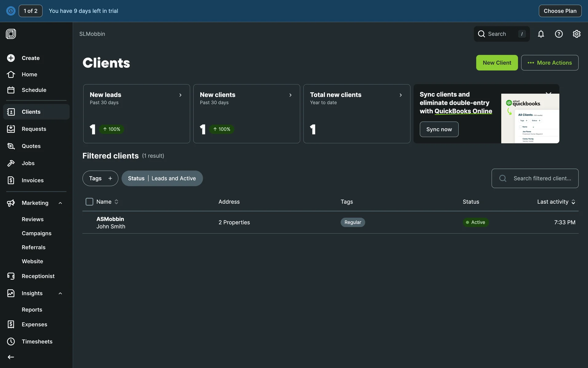Open Reports under Insights
588x368 pixels.
coord(32,310)
